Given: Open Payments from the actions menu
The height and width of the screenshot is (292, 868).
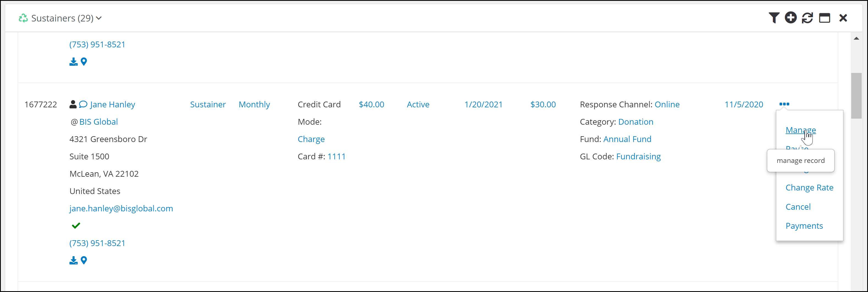Looking at the screenshot, I should coord(804,226).
